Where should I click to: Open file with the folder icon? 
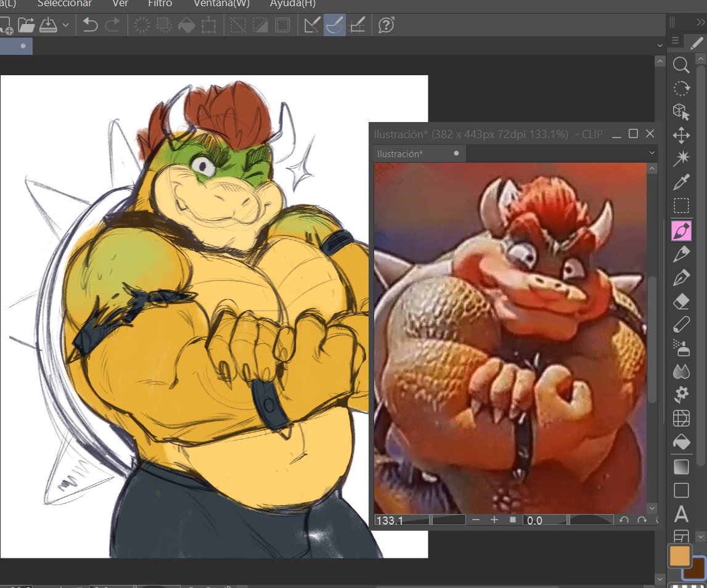click(26, 25)
